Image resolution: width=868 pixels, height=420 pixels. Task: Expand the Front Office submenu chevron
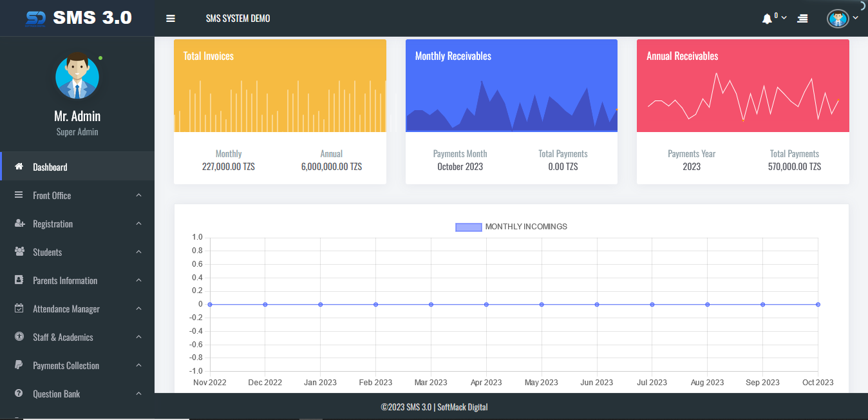pyautogui.click(x=138, y=195)
